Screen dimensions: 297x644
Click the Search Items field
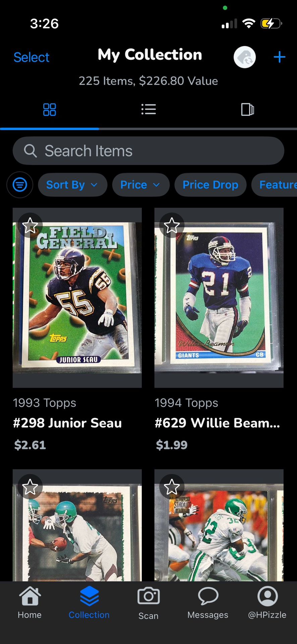[148, 151]
